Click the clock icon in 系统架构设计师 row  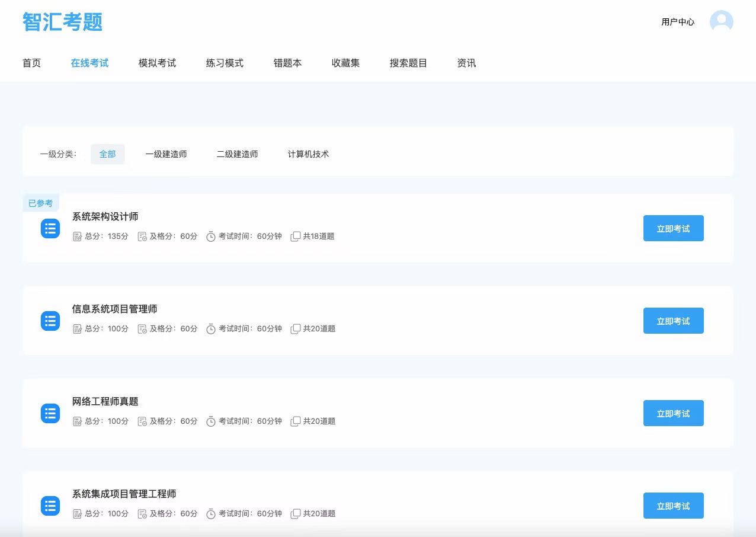point(211,236)
